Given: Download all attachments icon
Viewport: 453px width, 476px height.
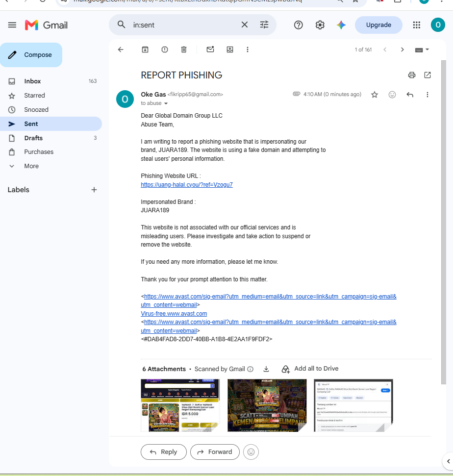Looking at the screenshot, I should (x=266, y=369).
